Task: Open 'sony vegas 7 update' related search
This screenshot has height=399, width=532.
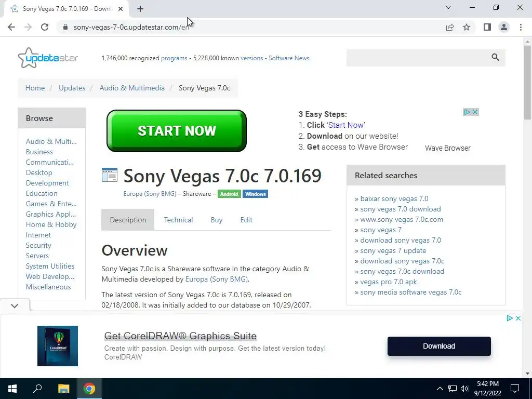Action: pyautogui.click(x=393, y=250)
